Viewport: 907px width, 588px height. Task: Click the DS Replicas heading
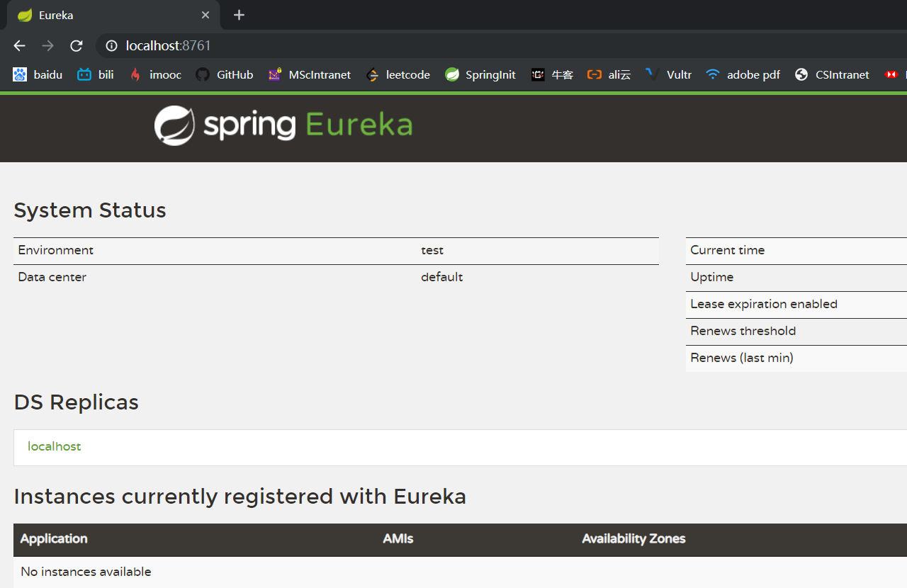77,402
